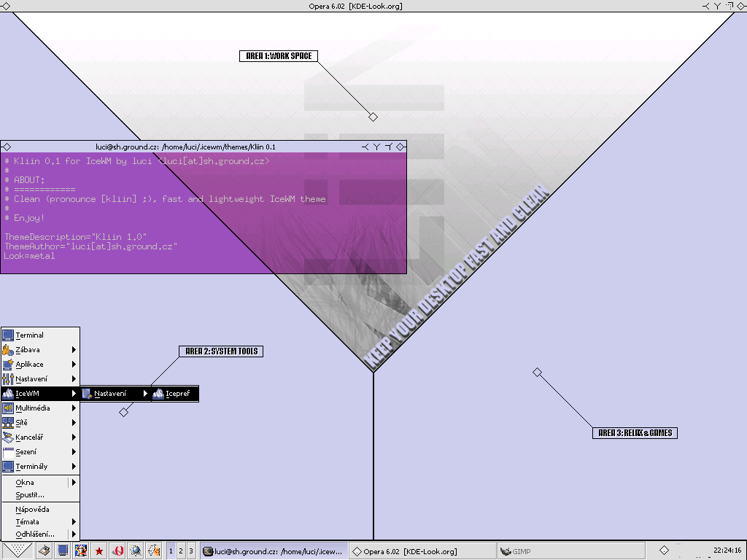Click the Nastavení sliders icon in main menu

[8, 379]
